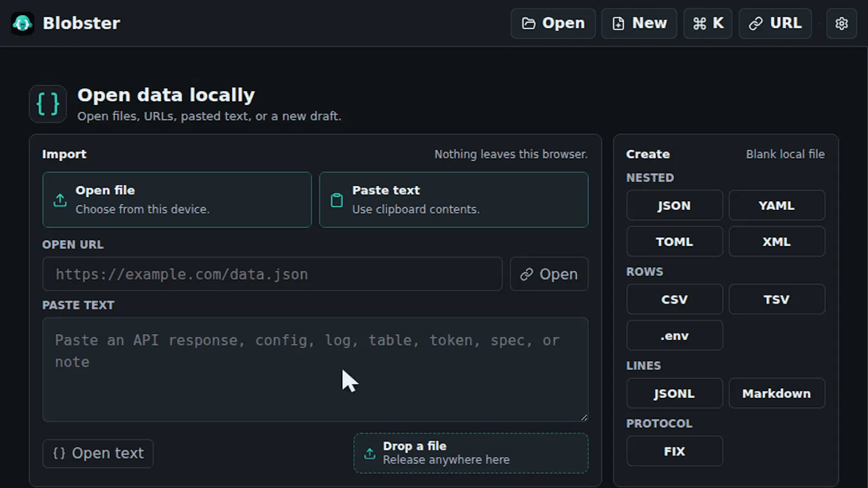Create a blank TSV file
Image resolution: width=868 pixels, height=488 pixels.
tap(777, 299)
